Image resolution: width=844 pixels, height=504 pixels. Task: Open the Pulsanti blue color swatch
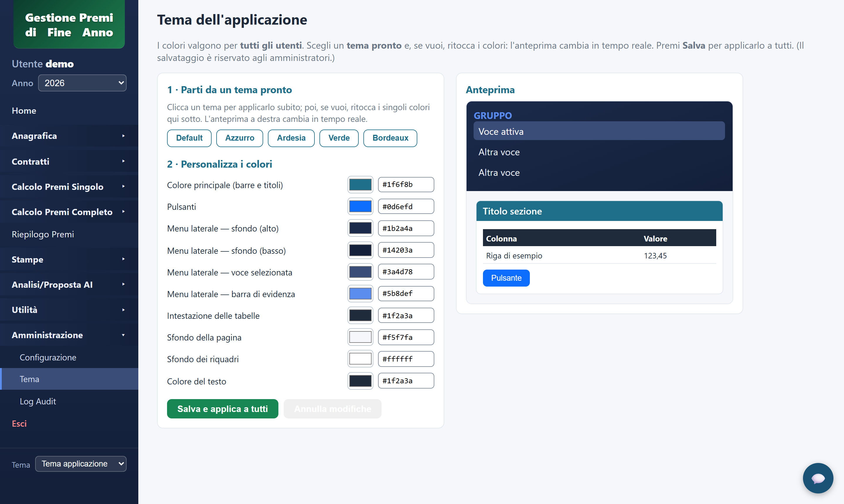(360, 207)
